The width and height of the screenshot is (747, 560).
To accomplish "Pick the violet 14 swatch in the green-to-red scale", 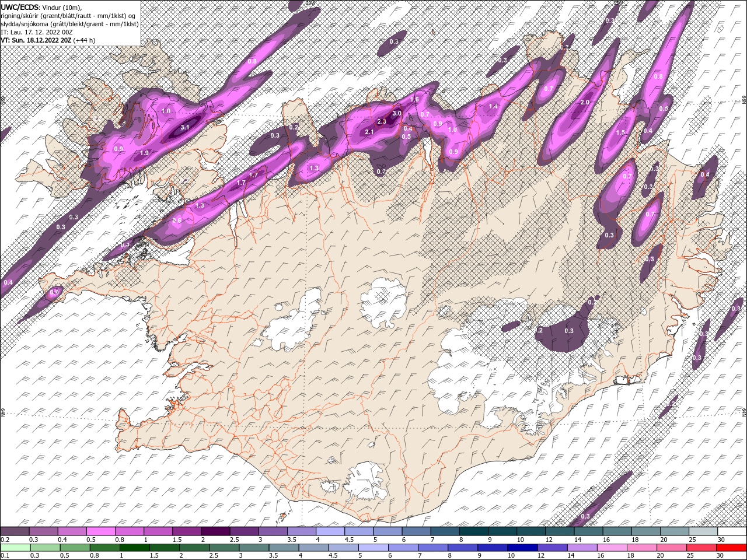I will click(582, 548).
